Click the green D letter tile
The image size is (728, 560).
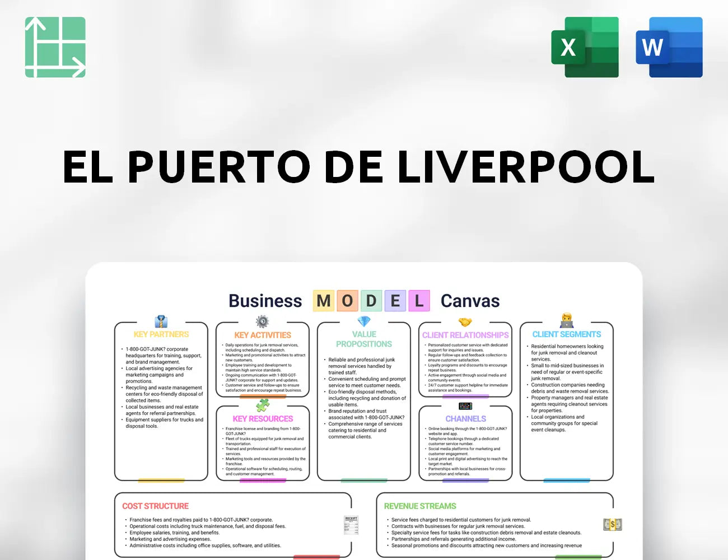[371, 301]
